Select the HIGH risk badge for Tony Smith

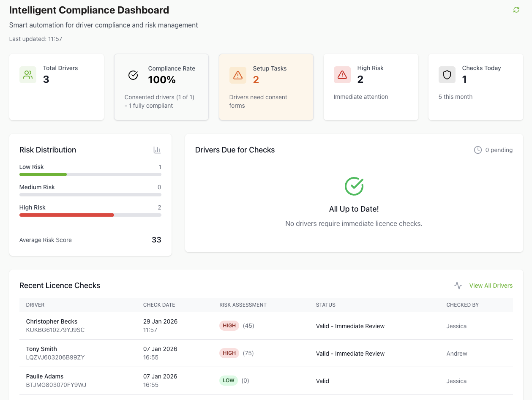[x=229, y=353]
